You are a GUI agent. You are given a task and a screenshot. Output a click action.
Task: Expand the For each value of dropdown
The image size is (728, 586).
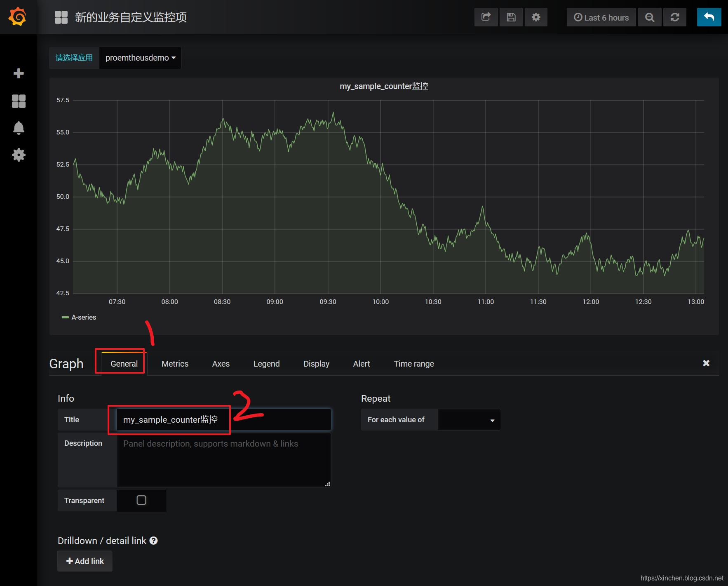click(x=469, y=420)
